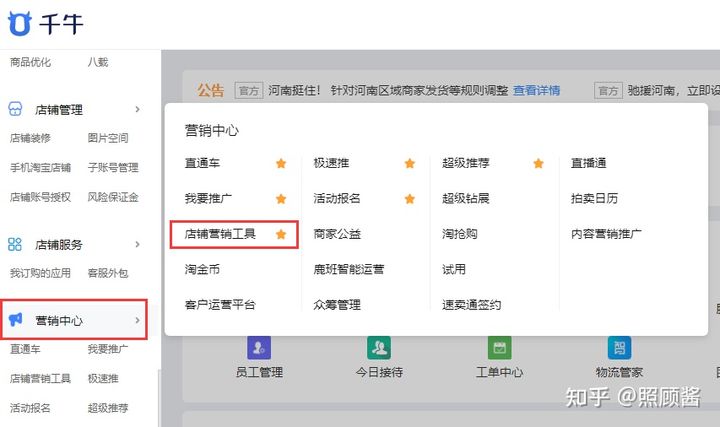
Task: Open 图片空间 in the sidebar
Action: [x=108, y=138]
